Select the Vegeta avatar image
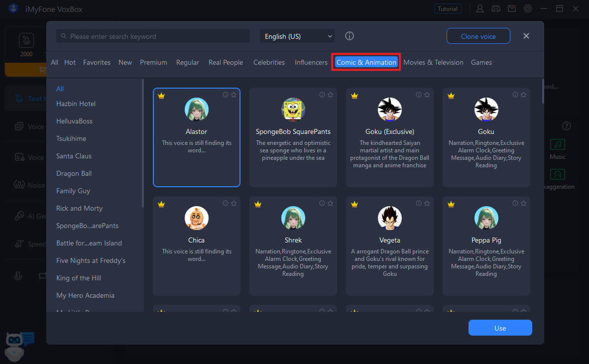589x364 pixels. click(389, 218)
